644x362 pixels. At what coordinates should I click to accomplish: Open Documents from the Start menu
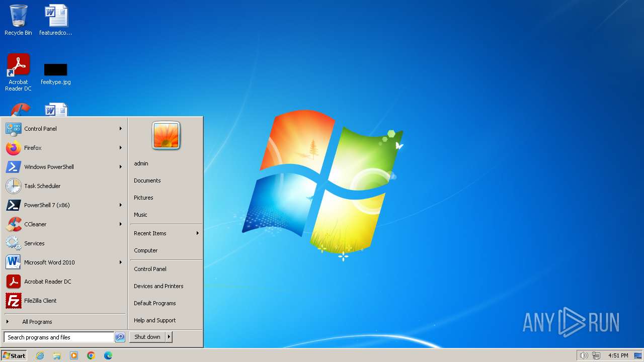[166, 180]
